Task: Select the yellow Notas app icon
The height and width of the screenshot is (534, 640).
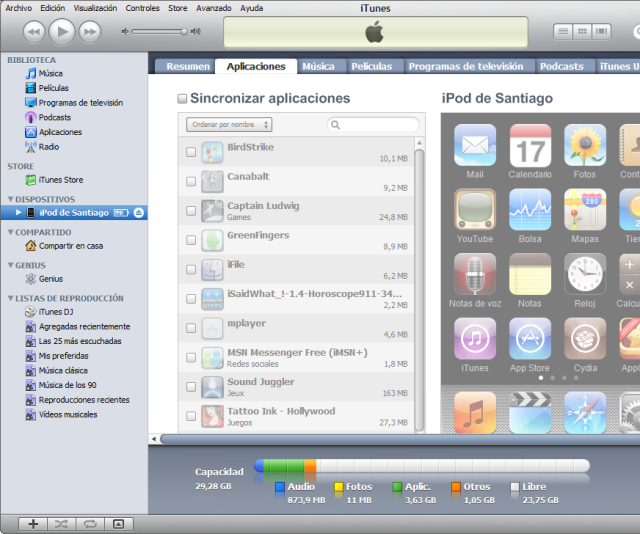Action: coord(530,274)
